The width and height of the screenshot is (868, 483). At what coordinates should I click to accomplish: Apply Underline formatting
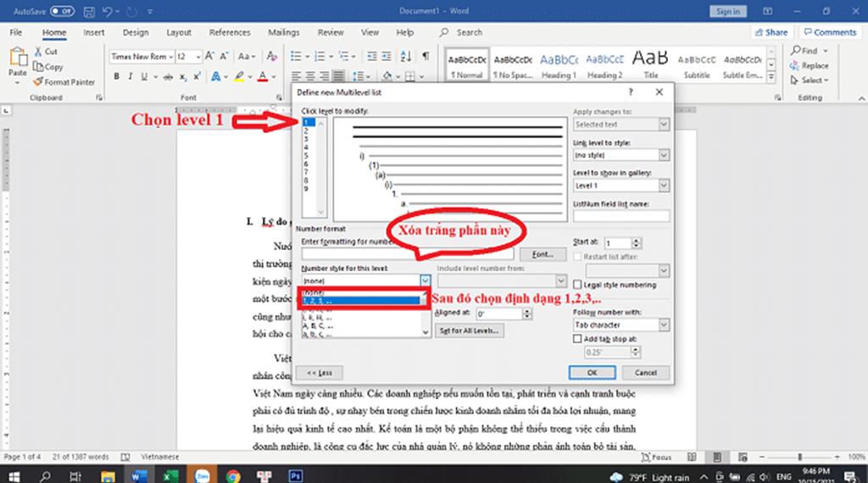(x=144, y=76)
